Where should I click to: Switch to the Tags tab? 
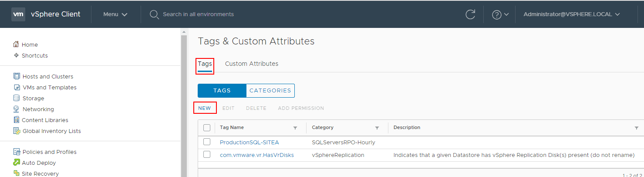coord(205,64)
